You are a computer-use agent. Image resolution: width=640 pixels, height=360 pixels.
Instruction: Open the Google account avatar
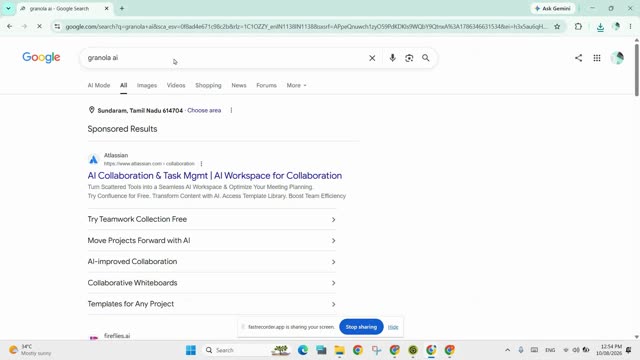coord(617,58)
